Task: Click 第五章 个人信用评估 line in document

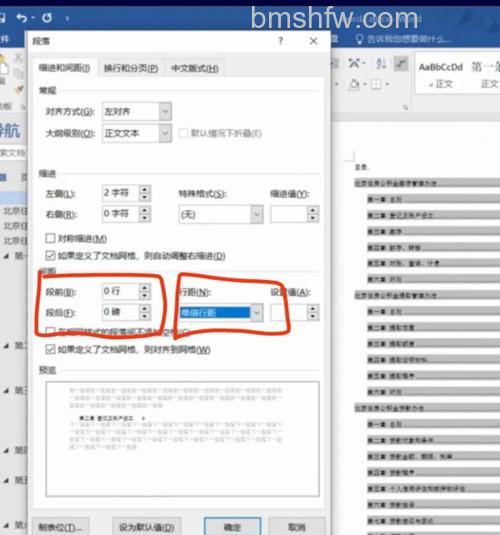Action: 416,489
